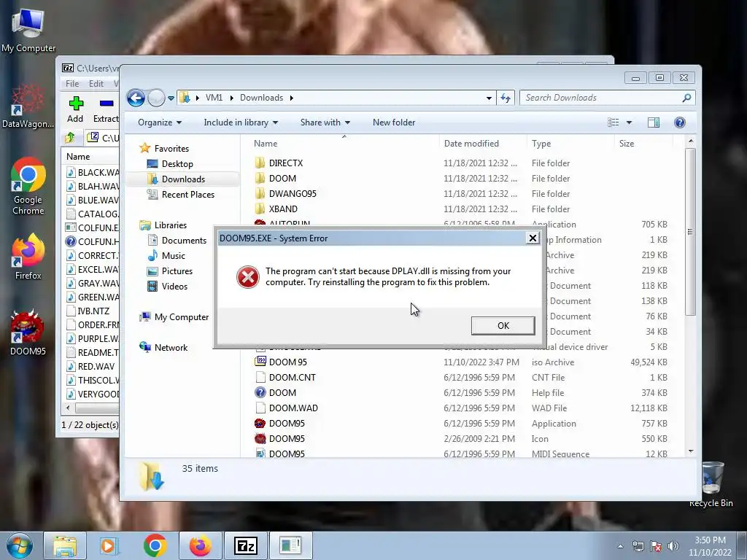This screenshot has width=747, height=560.
Task: Open the view options dropdown arrow
Action: [x=629, y=122]
